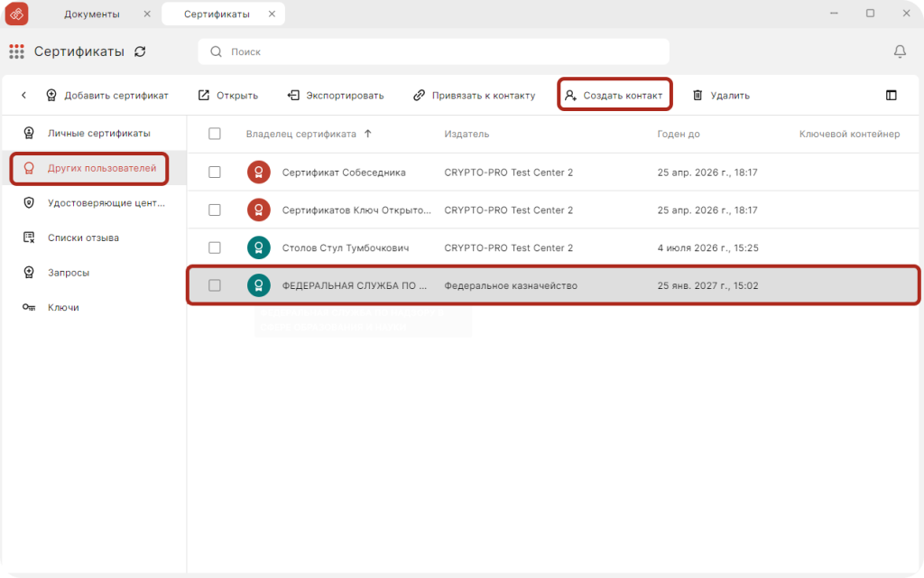Select ФЕДЕРАЛЬНАЯ СЛУЖБА ПО certificate name
The height and width of the screenshot is (578, 924).
(354, 285)
